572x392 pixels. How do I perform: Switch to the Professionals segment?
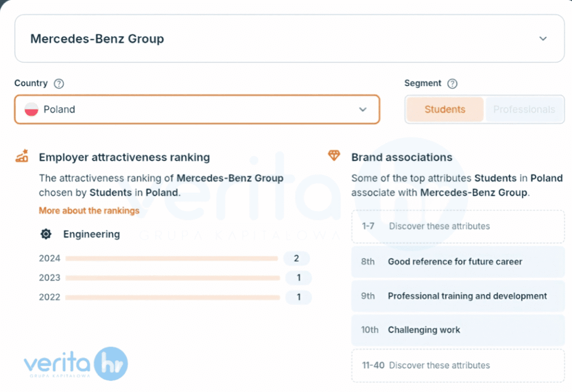click(524, 109)
